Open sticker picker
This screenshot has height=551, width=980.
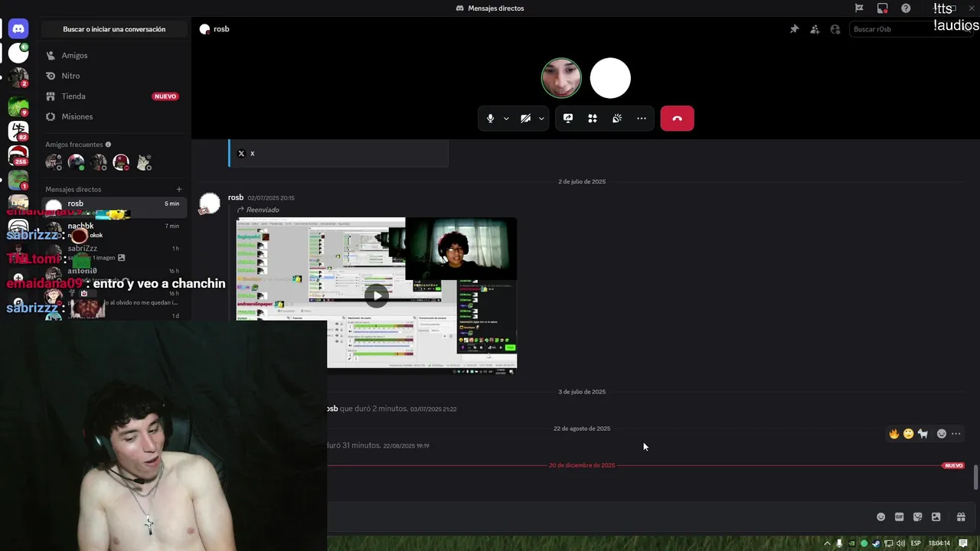(918, 517)
